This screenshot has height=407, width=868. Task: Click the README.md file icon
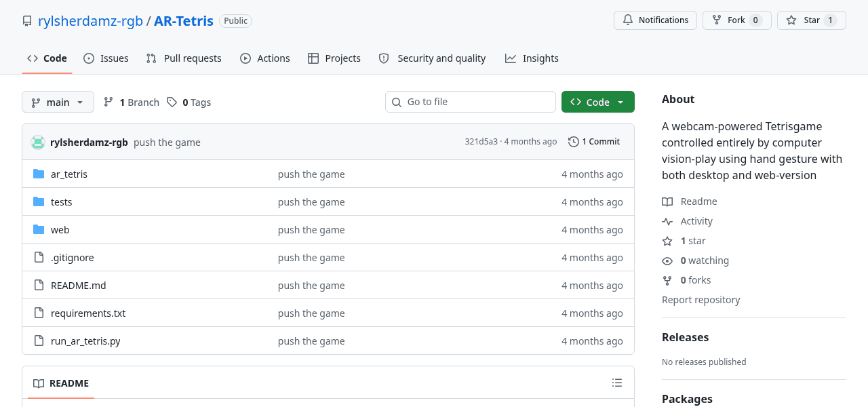(x=39, y=286)
